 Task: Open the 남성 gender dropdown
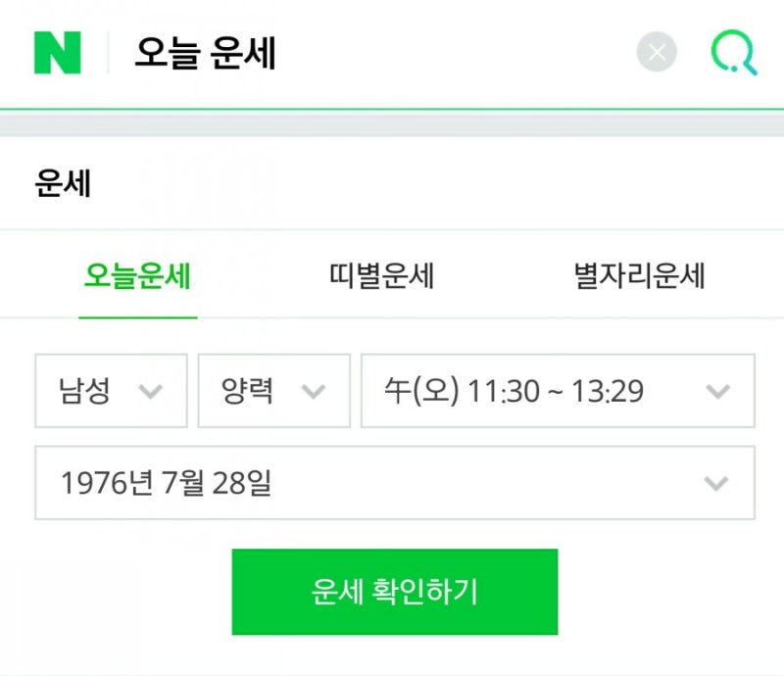point(111,391)
